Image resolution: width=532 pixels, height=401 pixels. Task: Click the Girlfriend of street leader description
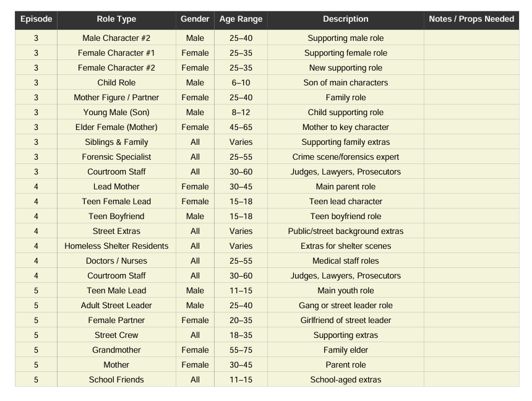point(345,321)
